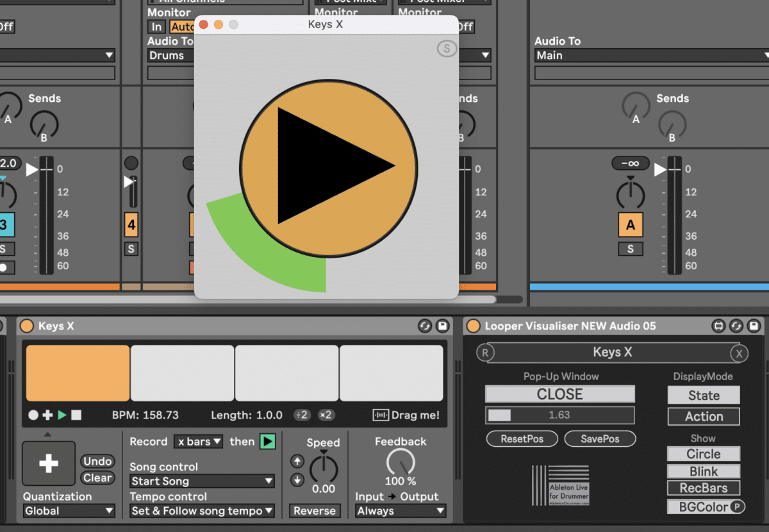
Task: Set Monitor to In
Action: coord(156,27)
